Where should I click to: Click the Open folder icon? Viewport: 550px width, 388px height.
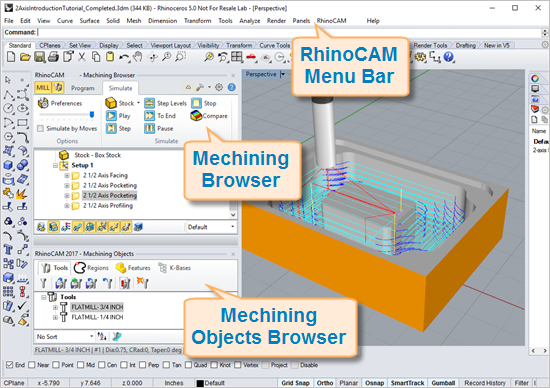click(25, 56)
